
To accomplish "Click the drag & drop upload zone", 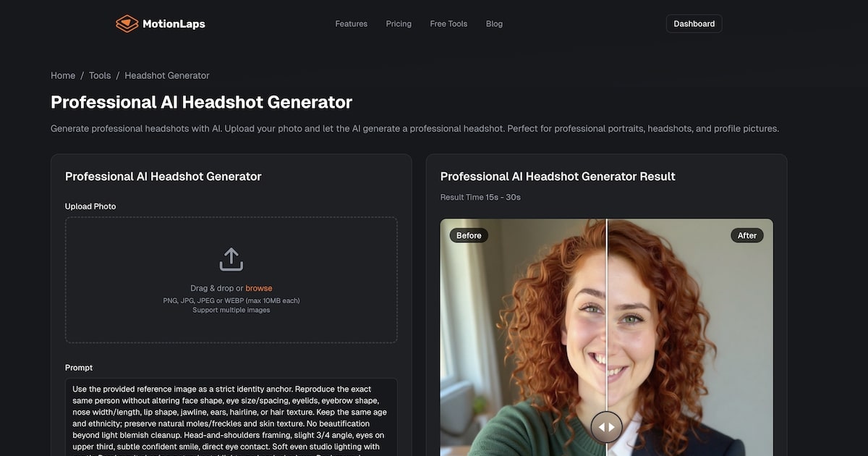I will pos(231,280).
